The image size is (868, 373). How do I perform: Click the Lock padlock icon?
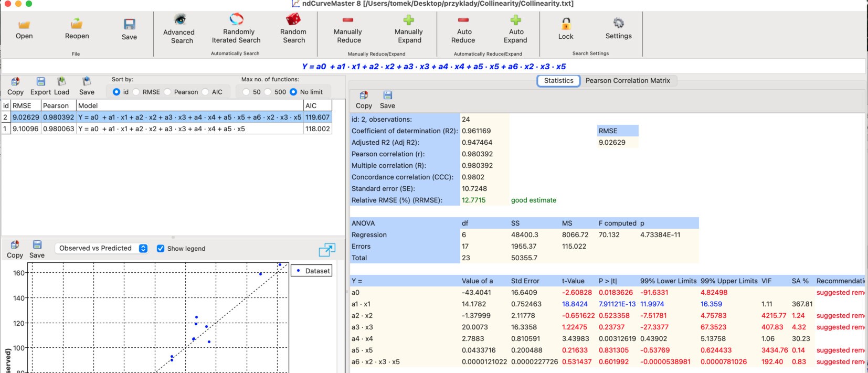pos(566,24)
